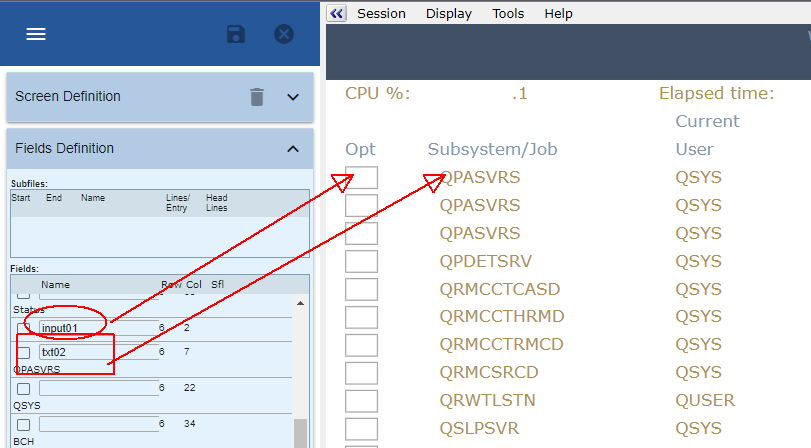Open the Help menu

(558, 13)
